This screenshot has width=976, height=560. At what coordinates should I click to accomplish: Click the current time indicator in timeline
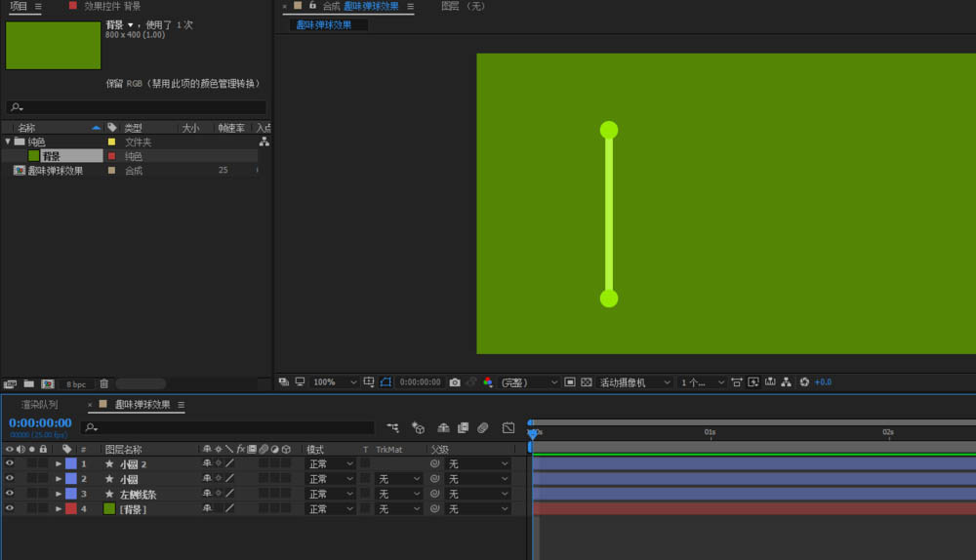pyautogui.click(x=532, y=434)
